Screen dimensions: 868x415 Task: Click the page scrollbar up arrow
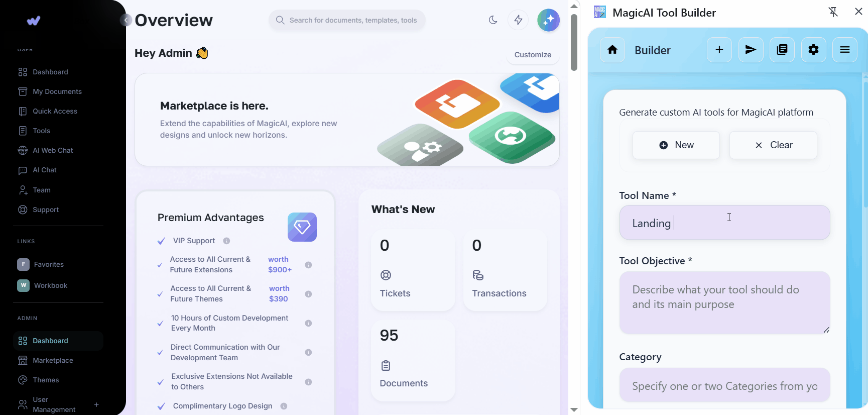point(574,6)
